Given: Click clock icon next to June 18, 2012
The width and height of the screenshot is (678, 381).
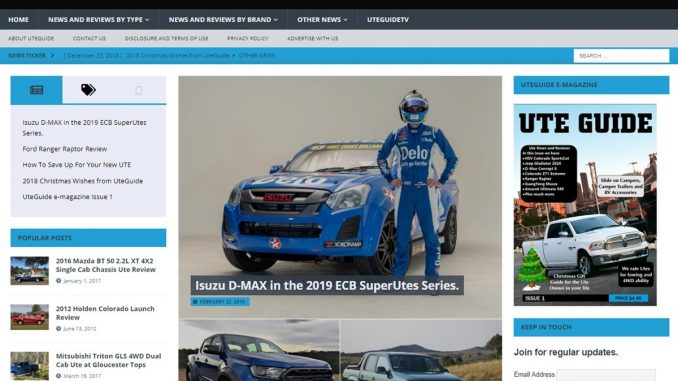Looking at the screenshot, I should (x=58, y=329).
